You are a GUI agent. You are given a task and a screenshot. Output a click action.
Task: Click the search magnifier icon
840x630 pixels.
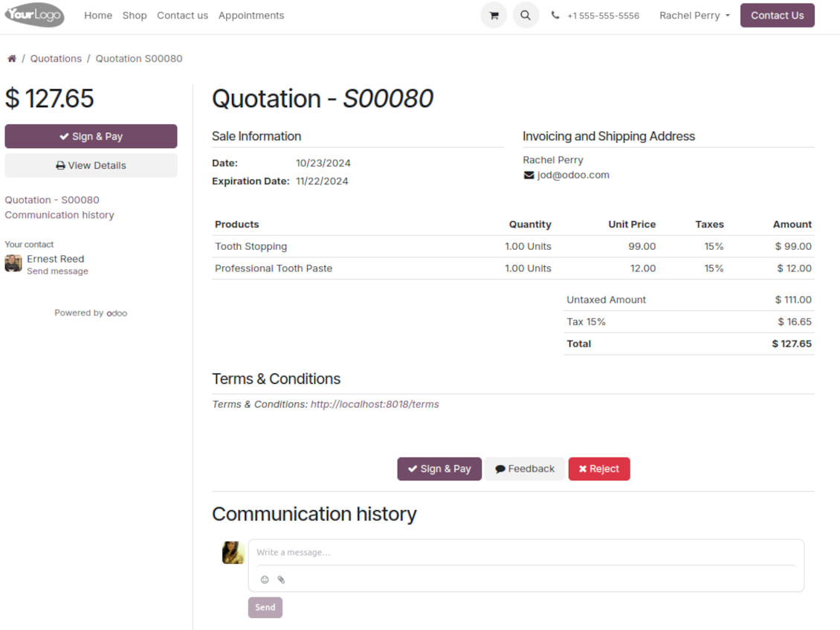point(526,16)
